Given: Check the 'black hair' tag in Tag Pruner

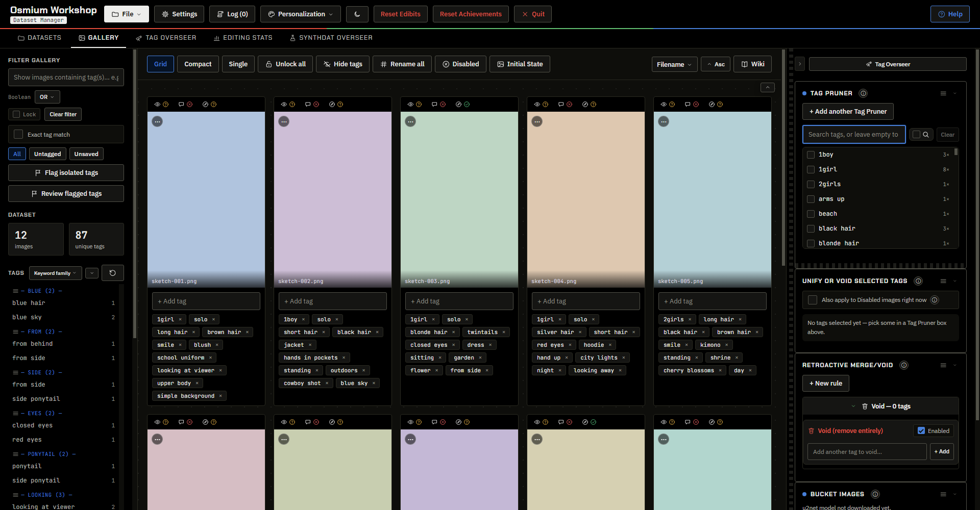Looking at the screenshot, I should [x=811, y=228].
